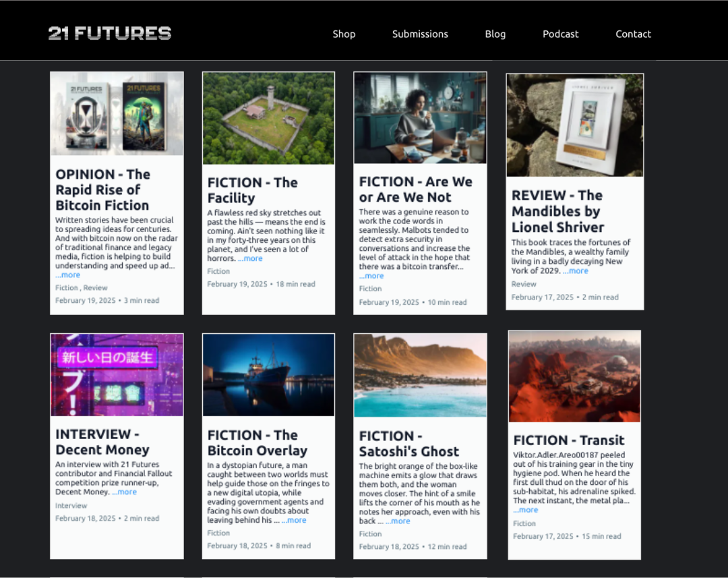Click the coastal beach mountain thumbnail
This screenshot has height=578, width=728.
(x=420, y=375)
